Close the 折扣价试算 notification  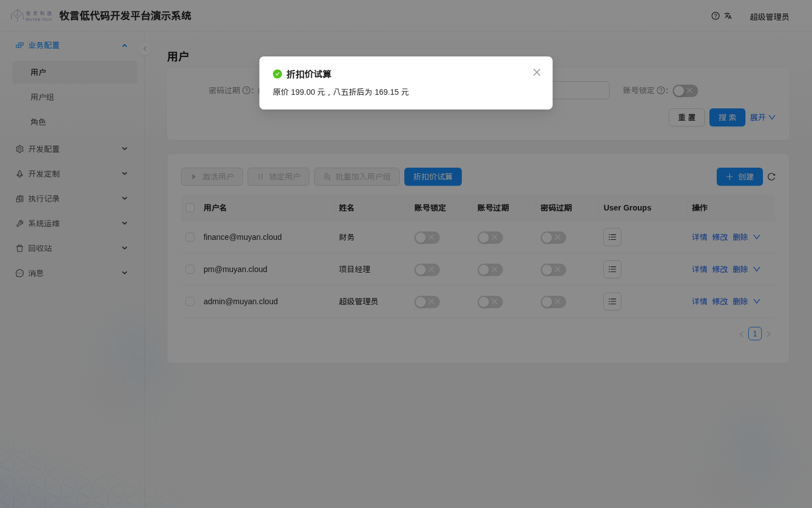click(x=537, y=72)
